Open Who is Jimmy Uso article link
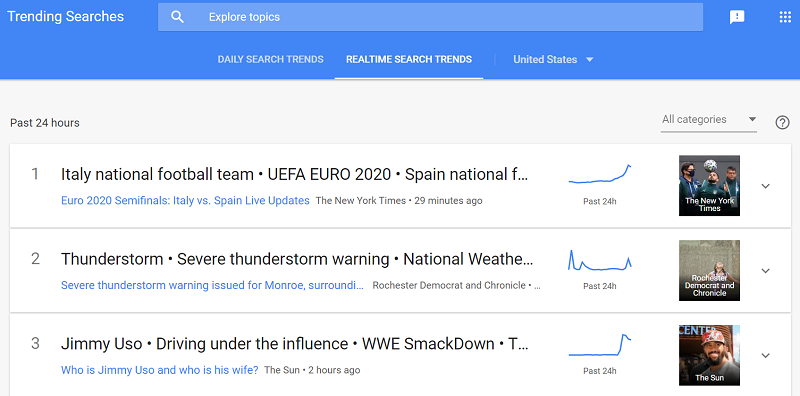 click(160, 370)
